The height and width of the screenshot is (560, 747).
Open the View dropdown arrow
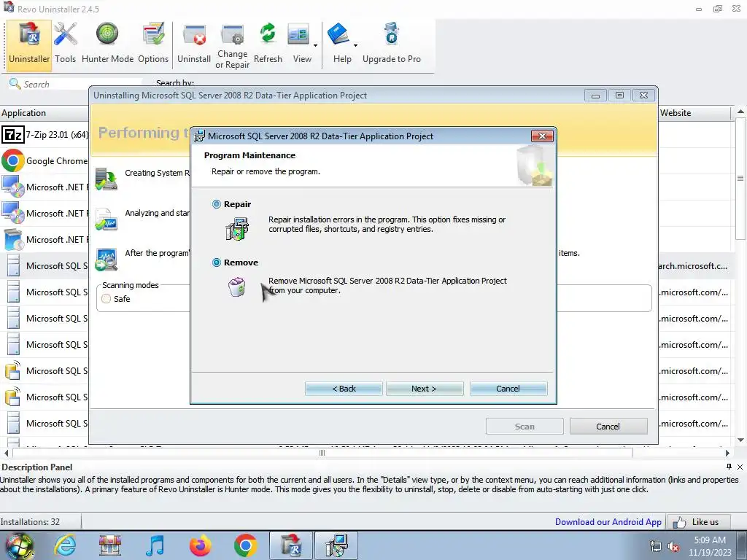coord(315,46)
